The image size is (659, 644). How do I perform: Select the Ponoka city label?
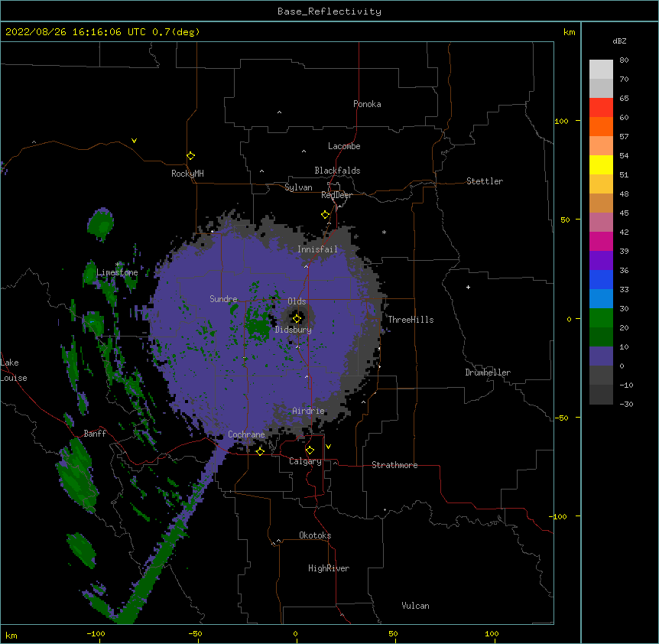(x=367, y=104)
